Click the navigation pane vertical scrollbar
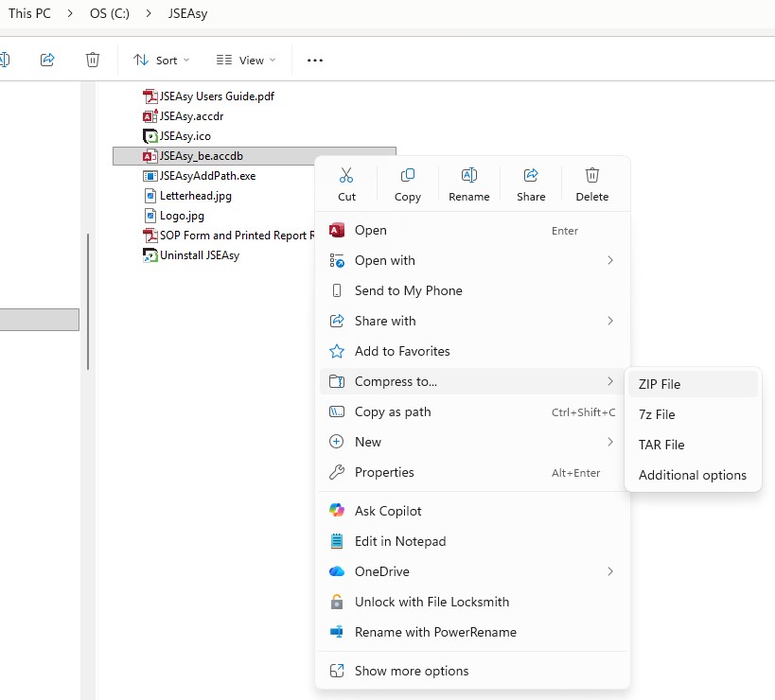 [x=88, y=302]
